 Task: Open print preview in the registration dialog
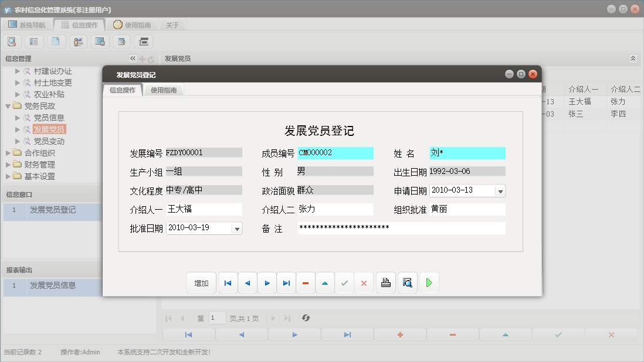(x=407, y=282)
